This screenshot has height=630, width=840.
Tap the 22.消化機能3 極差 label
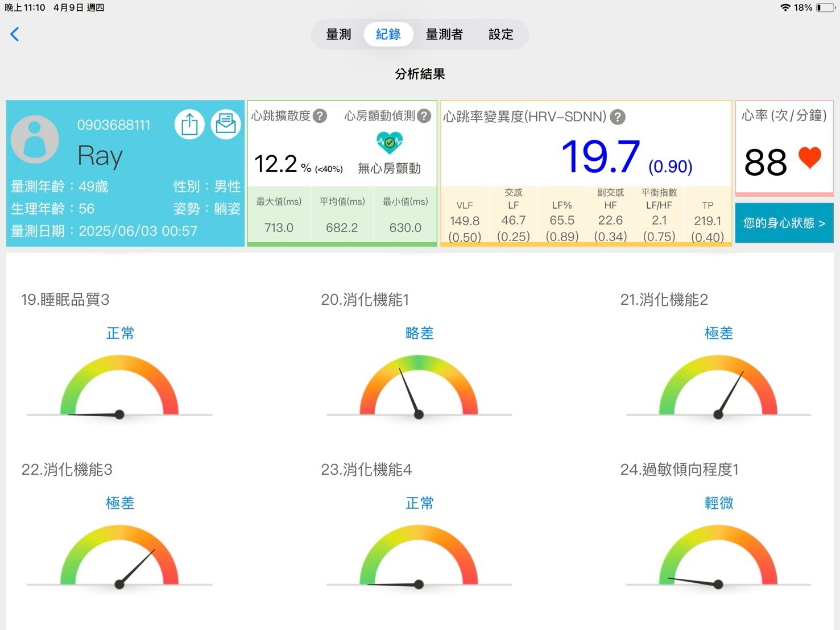(x=120, y=503)
